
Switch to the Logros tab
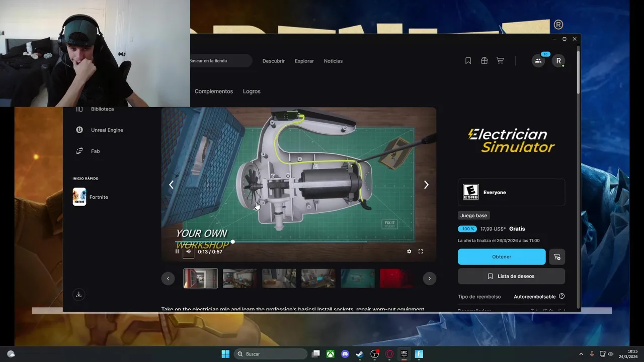pos(252,92)
